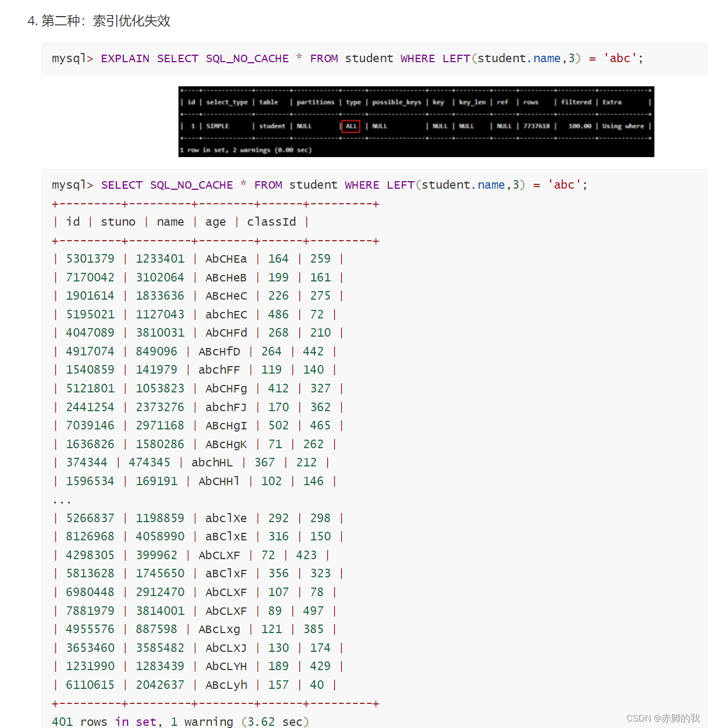Click 'abc' string literal in second query
Viewport: 708px width, 728px height.
[x=564, y=185]
